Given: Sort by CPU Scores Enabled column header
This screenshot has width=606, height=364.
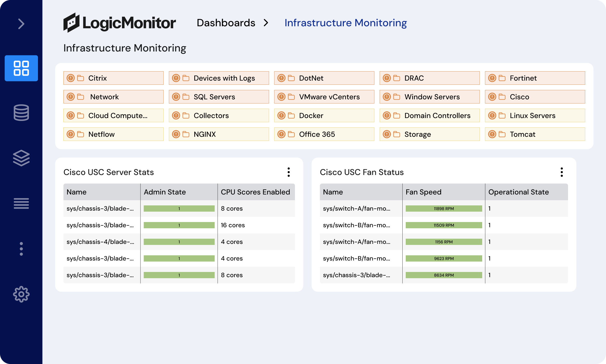Looking at the screenshot, I should click(256, 192).
